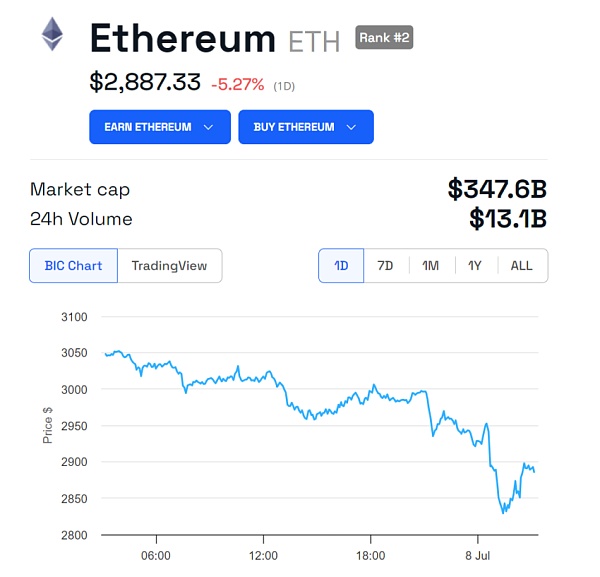Click the $13.1B 24h volume value

(508, 219)
